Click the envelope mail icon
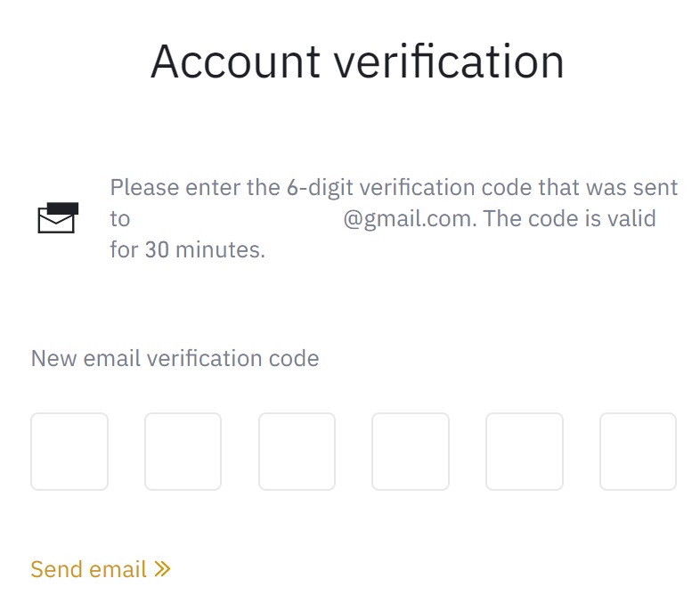Image resolution: width=700 pixels, height=603 pixels. (58, 218)
